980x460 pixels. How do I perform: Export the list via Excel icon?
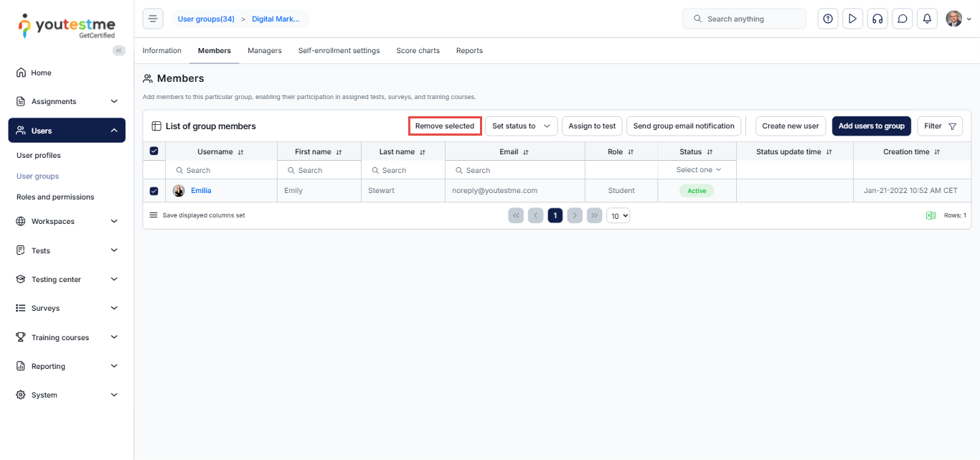(x=930, y=215)
